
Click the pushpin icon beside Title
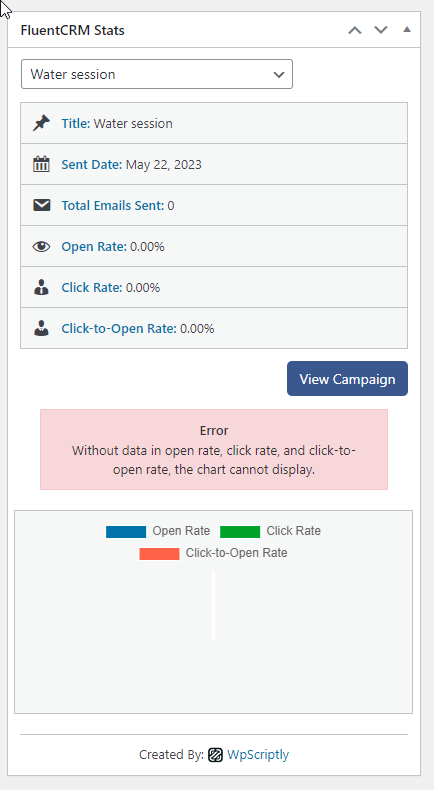tap(41, 123)
